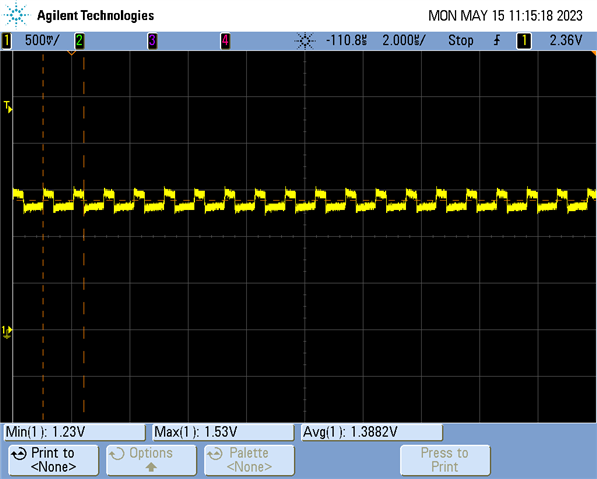Select the yellow channel 1 indicator

pos(6,40)
